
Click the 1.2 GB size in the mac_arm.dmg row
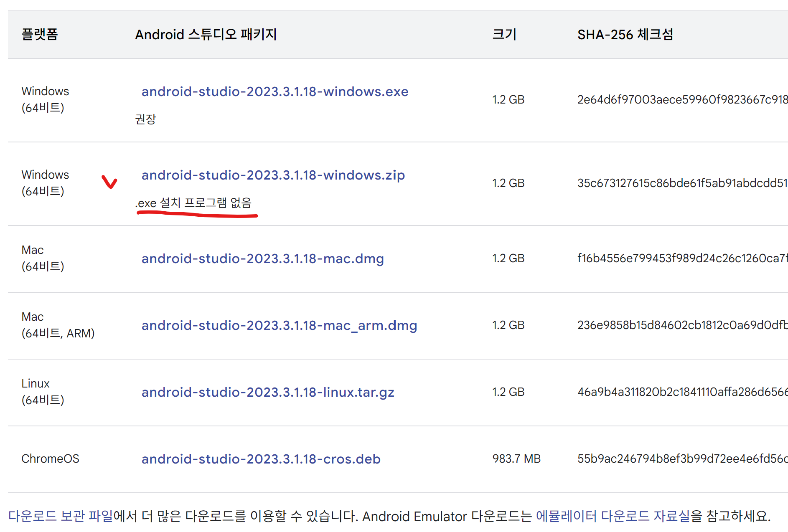click(508, 325)
